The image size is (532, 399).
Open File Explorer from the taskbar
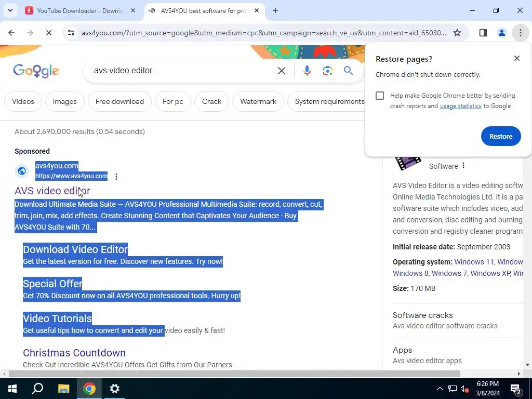63,389
